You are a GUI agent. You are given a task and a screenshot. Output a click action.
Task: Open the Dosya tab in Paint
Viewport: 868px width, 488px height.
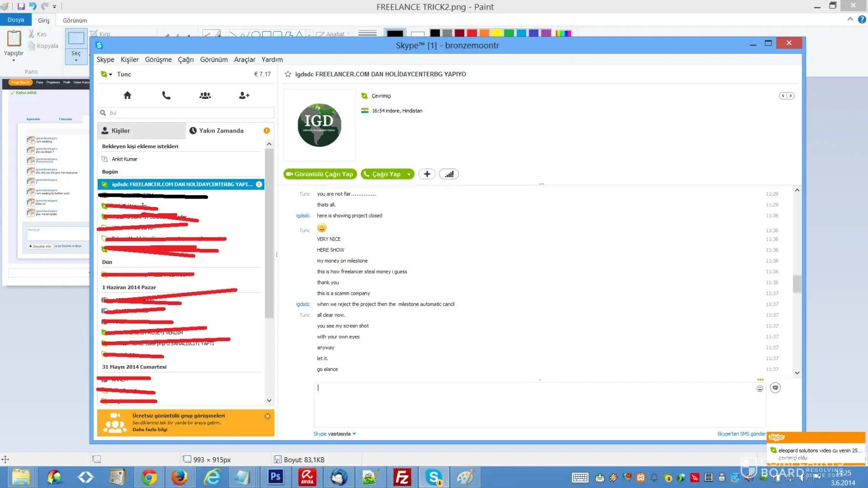(16, 20)
